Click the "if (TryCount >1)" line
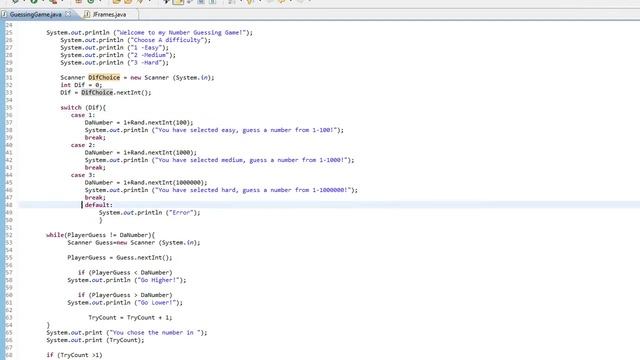This screenshot has height=360, width=640. click(x=74, y=355)
